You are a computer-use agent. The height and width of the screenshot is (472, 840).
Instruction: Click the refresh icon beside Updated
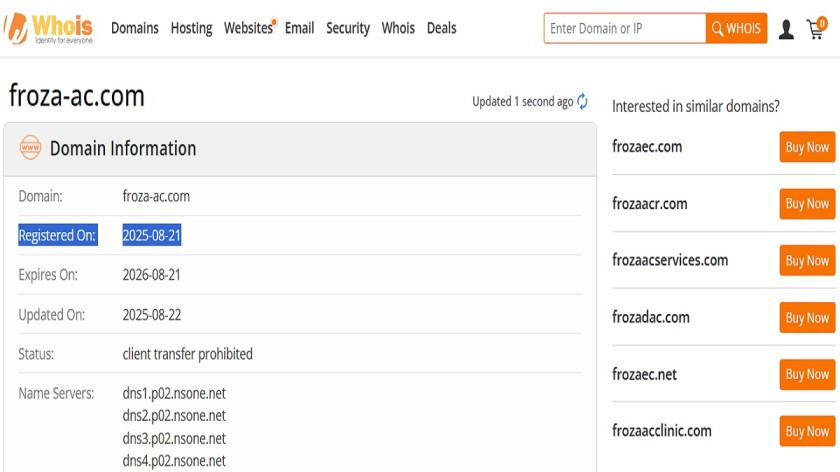[582, 101]
